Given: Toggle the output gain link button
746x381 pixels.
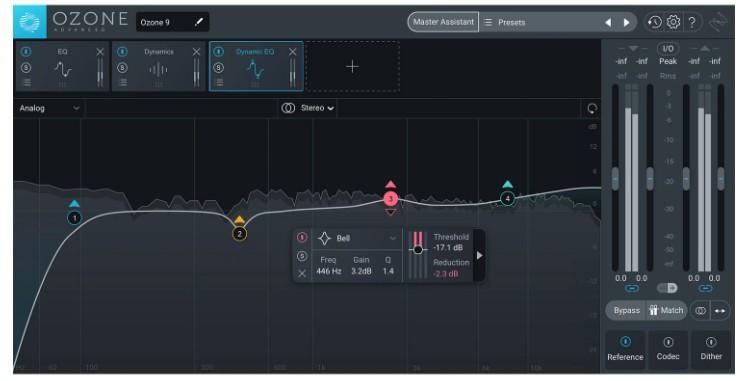Looking at the screenshot, I should click(705, 289).
